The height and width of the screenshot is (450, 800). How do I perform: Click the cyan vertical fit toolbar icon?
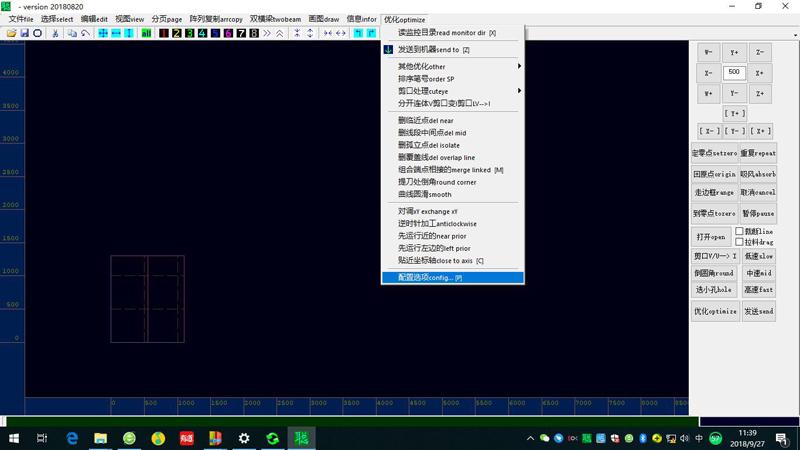[x=129, y=33]
